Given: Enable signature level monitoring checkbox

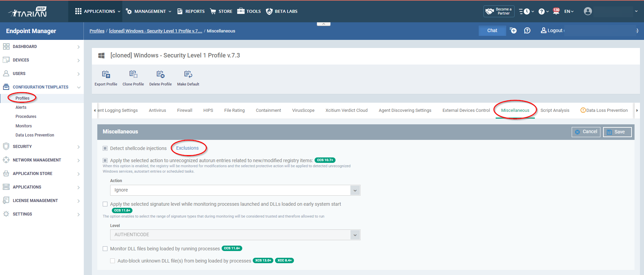Looking at the screenshot, I should (105, 204).
